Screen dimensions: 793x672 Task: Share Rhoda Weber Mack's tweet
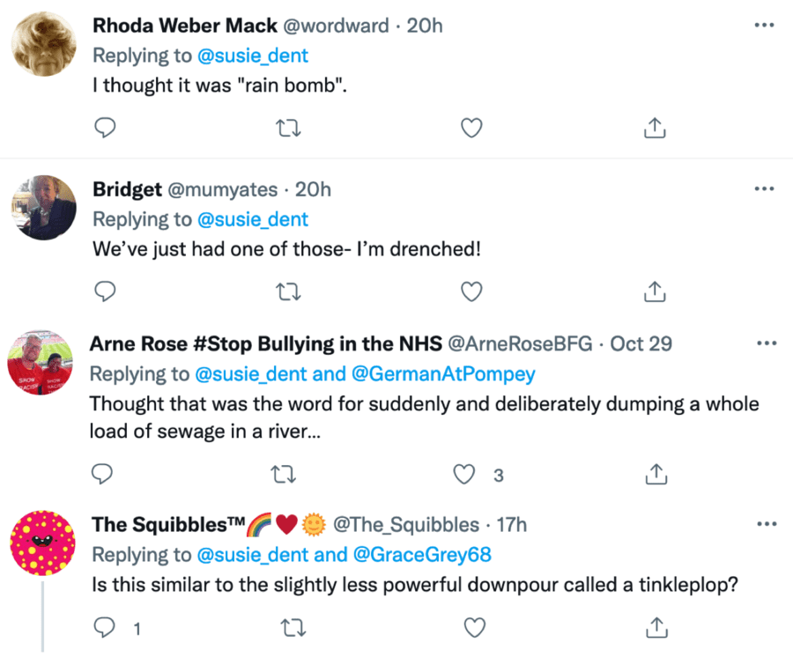point(654,128)
